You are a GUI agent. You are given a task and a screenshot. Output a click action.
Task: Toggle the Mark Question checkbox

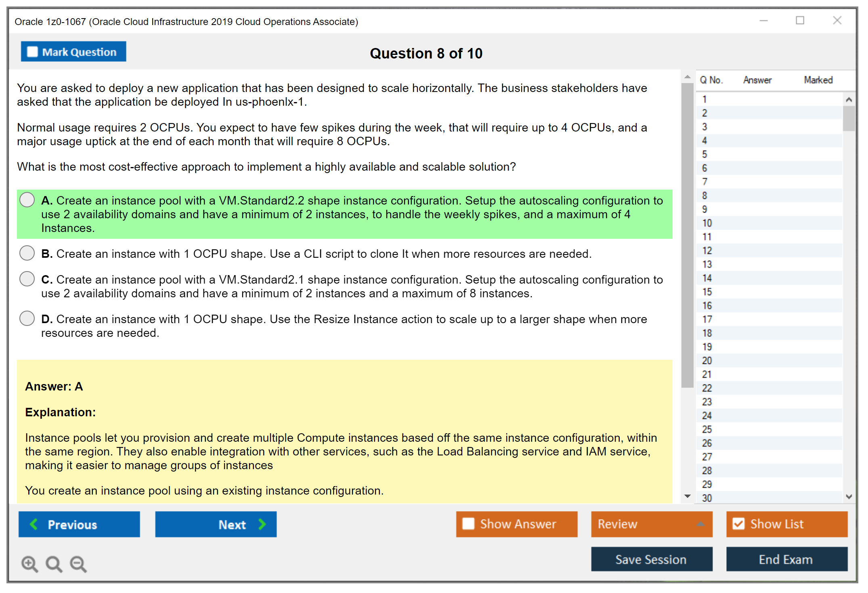tap(32, 52)
